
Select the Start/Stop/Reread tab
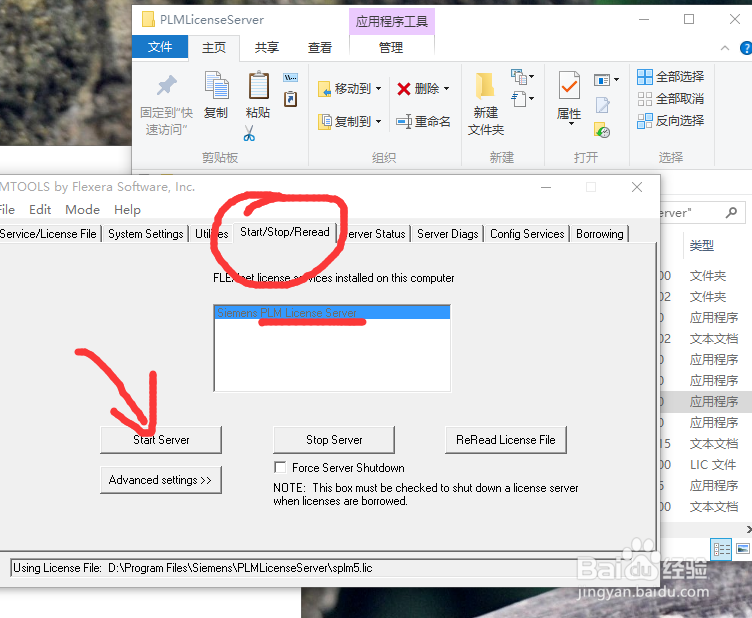(285, 232)
